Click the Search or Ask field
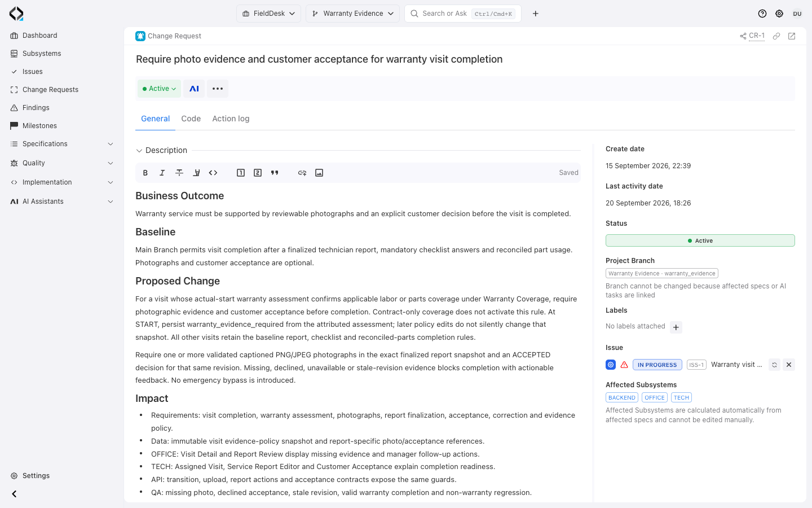The width and height of the screenshot is (812, 508). point(463,14)
